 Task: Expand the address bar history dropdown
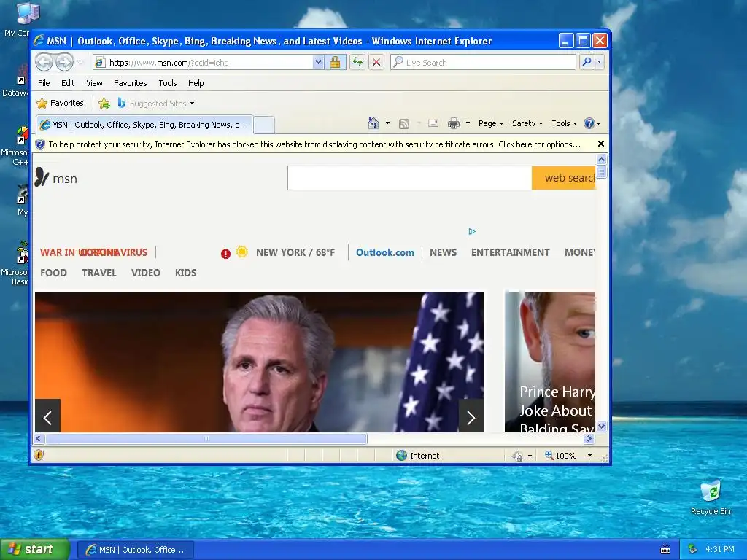click(318, 63)
